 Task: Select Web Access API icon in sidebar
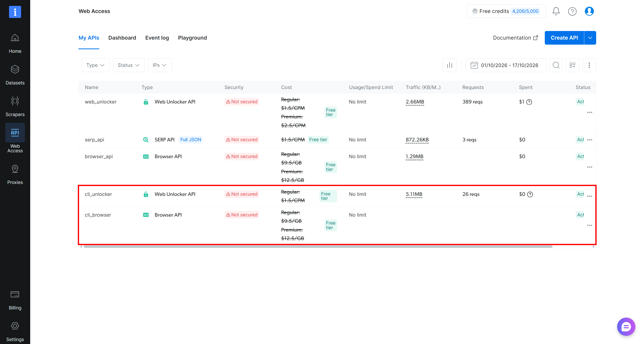[15, 133]
